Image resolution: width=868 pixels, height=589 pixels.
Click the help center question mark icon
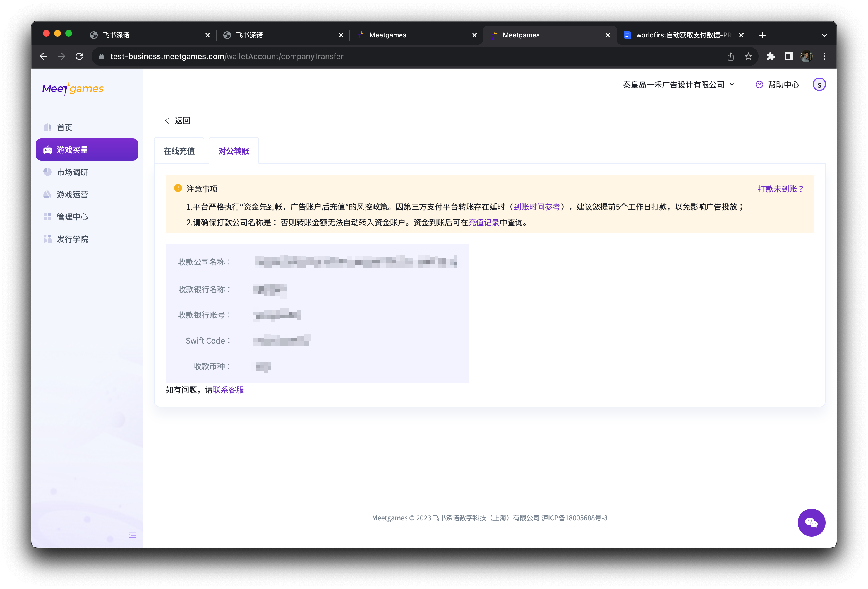pos(759,85)
